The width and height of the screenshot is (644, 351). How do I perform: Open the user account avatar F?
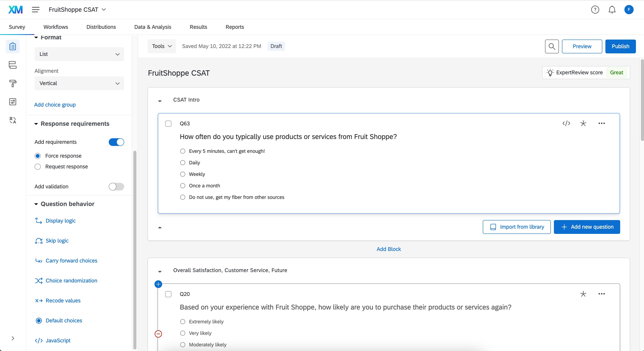[629, 9]
